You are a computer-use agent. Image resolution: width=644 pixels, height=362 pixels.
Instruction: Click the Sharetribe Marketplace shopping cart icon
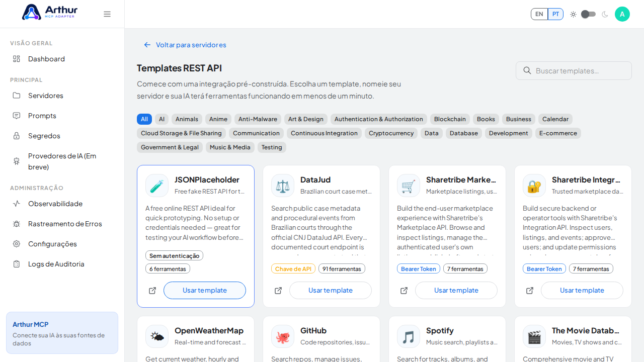(x=409, y=186)
